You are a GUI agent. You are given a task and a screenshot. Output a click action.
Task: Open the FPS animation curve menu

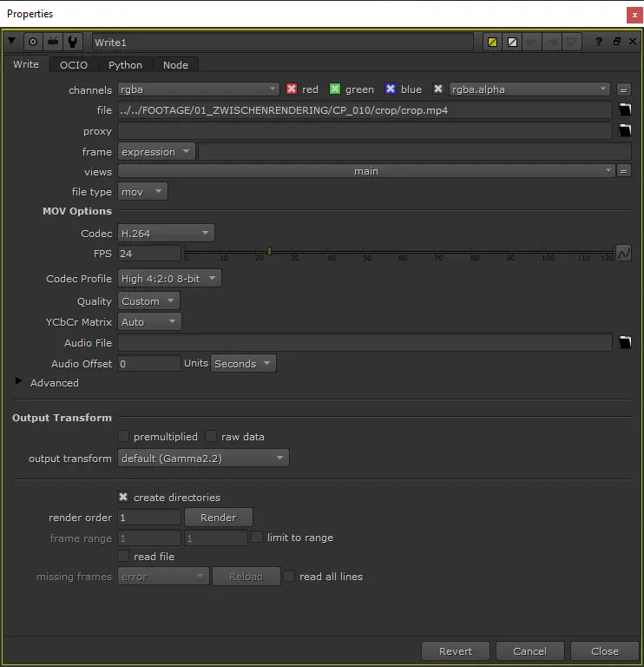point(623,253)
